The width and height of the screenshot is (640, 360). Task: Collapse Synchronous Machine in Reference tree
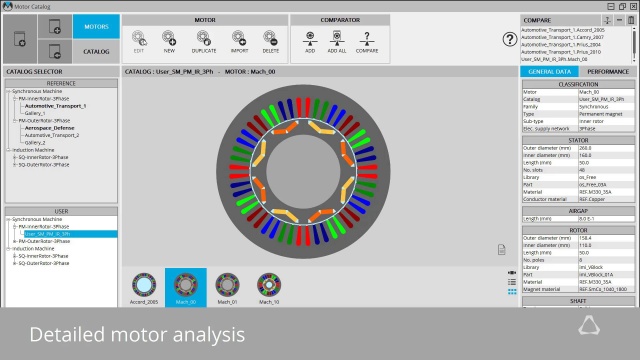pyautogui.click(x=8, y=91)
